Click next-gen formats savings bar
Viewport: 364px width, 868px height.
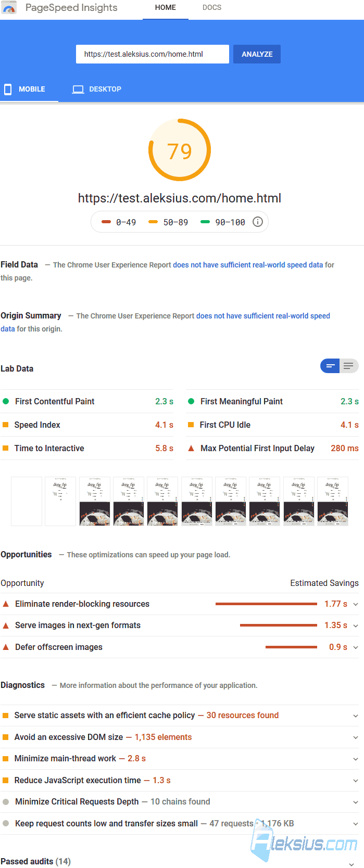pyautogui.click(x=279, y=625)
